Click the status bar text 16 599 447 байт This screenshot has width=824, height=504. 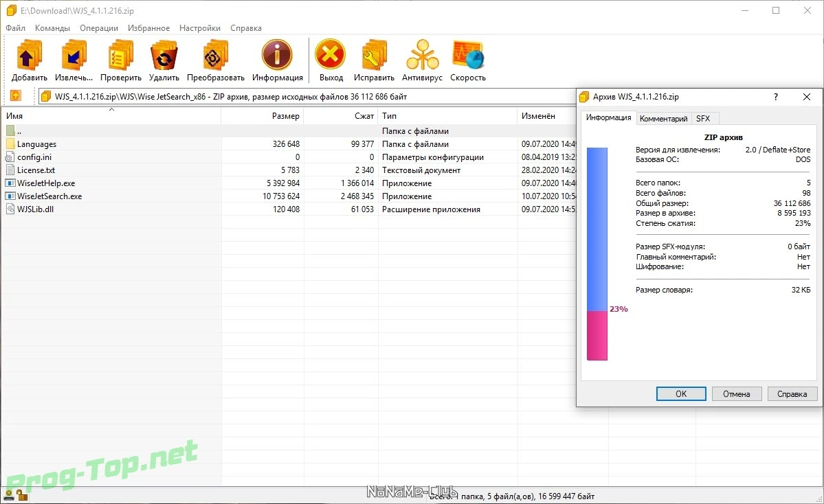coord(566,496)
